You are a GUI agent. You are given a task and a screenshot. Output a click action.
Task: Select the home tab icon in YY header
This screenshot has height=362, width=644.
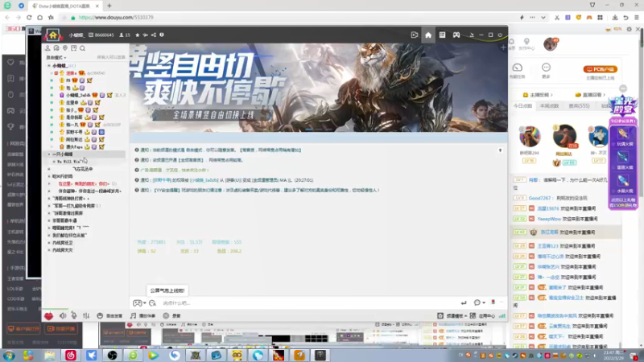428,35
